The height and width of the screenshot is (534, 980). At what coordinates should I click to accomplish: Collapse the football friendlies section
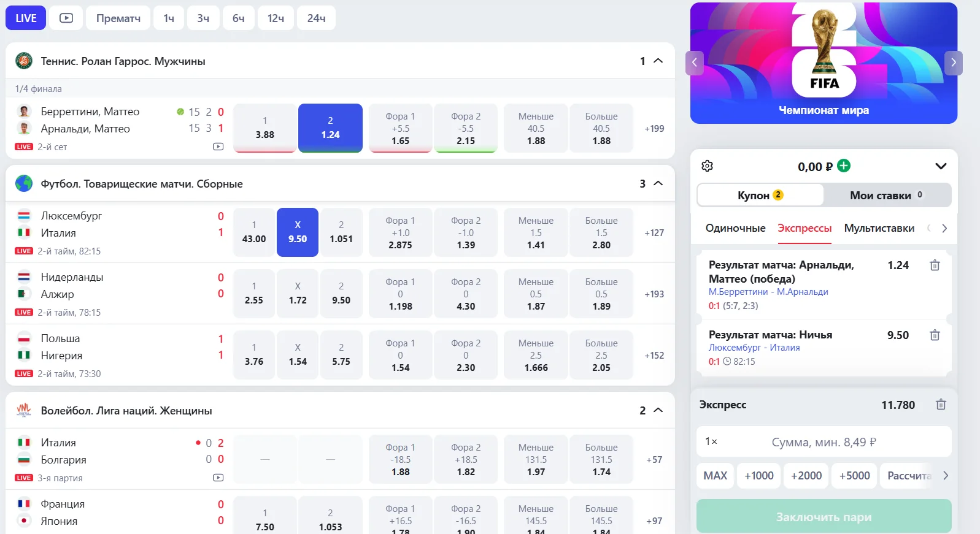(x=658, y=183)
